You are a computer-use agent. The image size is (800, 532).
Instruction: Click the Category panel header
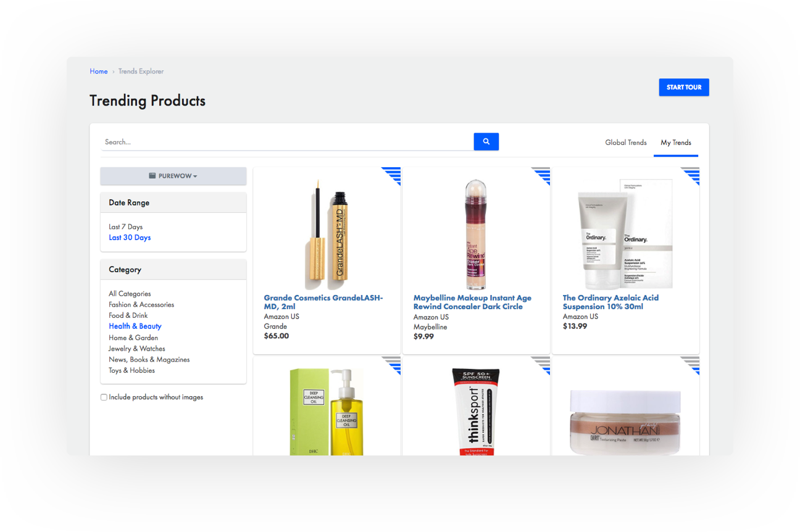tap(173, 270)
